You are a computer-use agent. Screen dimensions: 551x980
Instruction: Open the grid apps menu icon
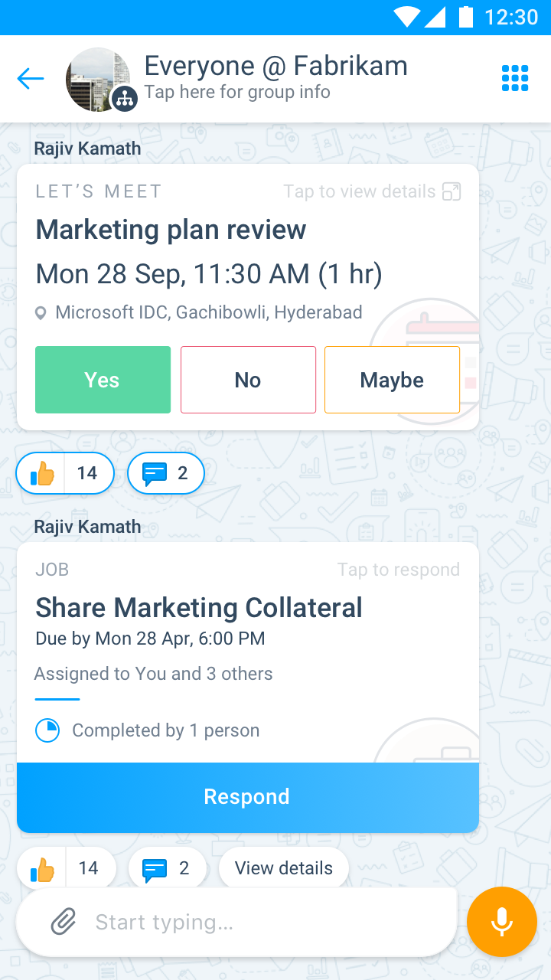(515, 78)
